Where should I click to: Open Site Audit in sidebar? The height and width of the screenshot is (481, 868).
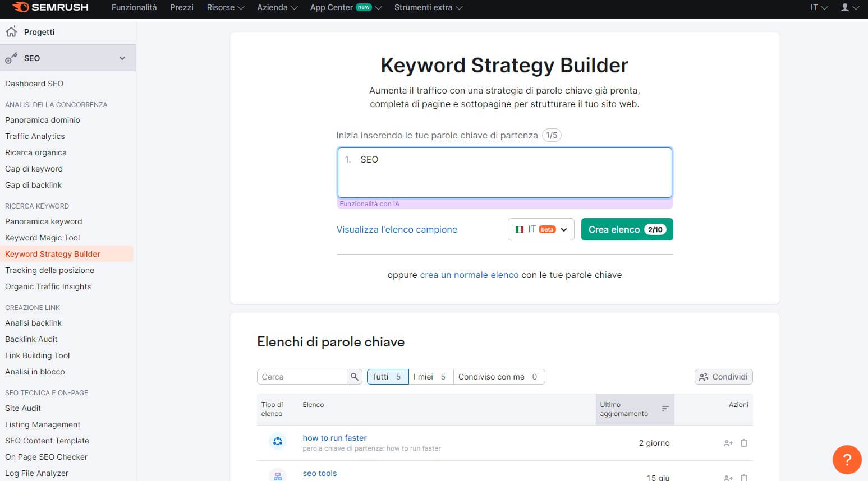pos(23,408)
